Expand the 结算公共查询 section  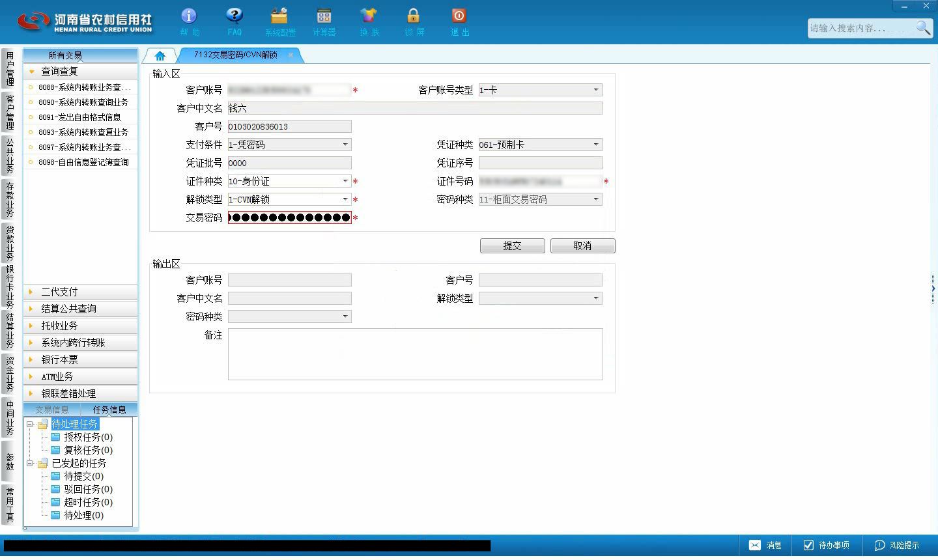81,309
